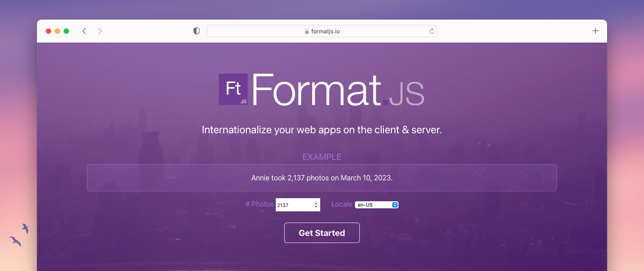The image size is (644, 271).
Task: Go forward with the browser forward arrow
Action: pos(100,31)
